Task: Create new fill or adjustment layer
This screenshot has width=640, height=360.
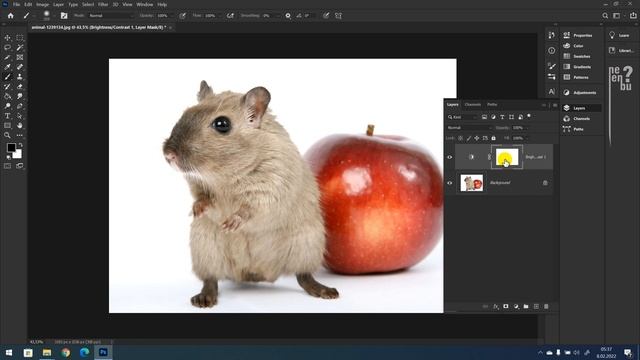Action: pyautogui.click(x=516, y=307)
